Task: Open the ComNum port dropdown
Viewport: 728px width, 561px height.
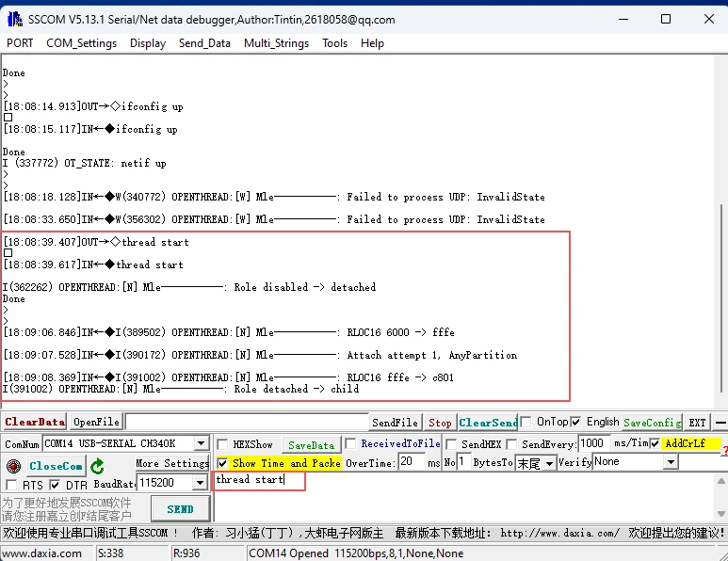Action: click(x=201, y=443)
